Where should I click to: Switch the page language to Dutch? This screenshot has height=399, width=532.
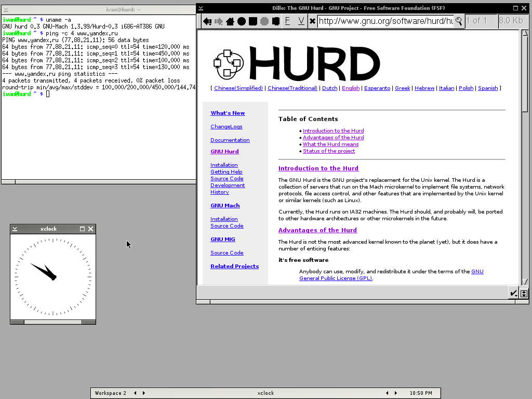coord(330,88)
